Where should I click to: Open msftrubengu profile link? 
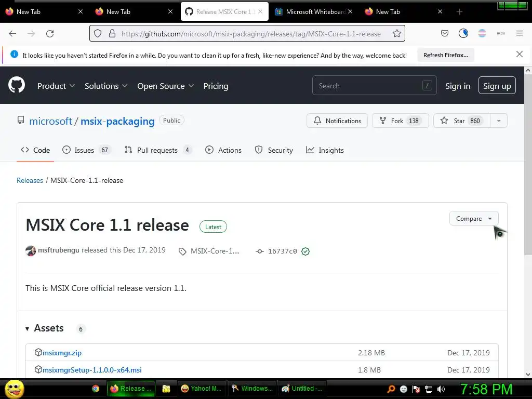pyautogui.click(x=59, y=250)
